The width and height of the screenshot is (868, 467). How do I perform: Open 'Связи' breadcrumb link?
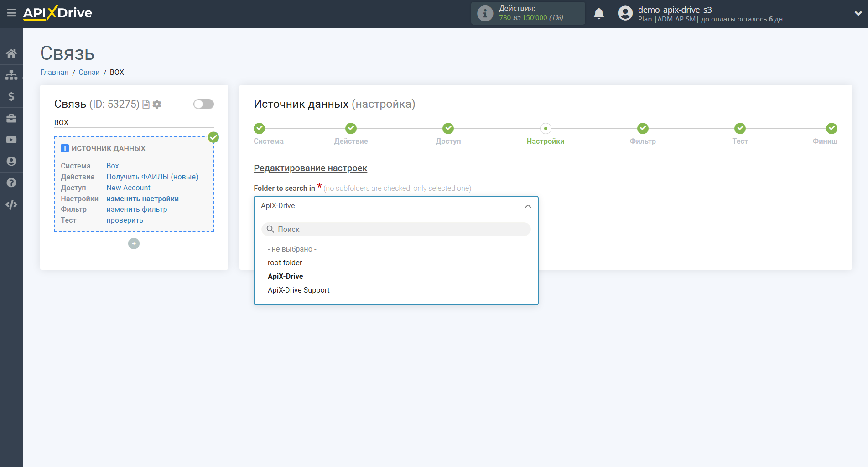pyautogui.click(x=89, y=73)
